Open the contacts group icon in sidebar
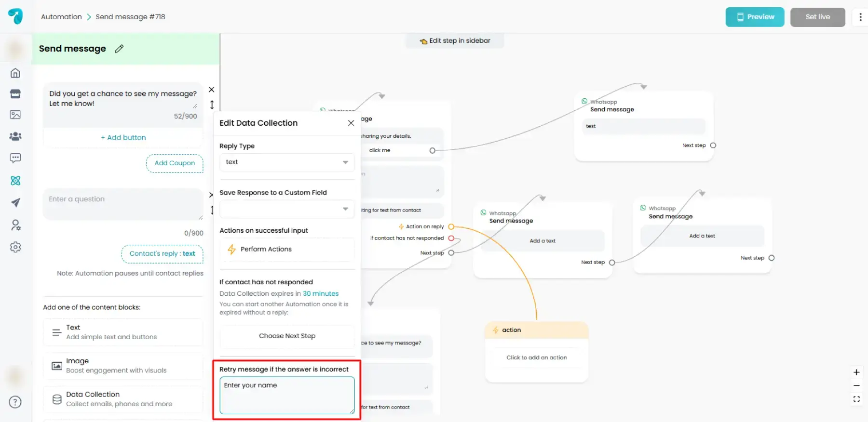This screenshot has height=422, width=868. tap(15, 136)
